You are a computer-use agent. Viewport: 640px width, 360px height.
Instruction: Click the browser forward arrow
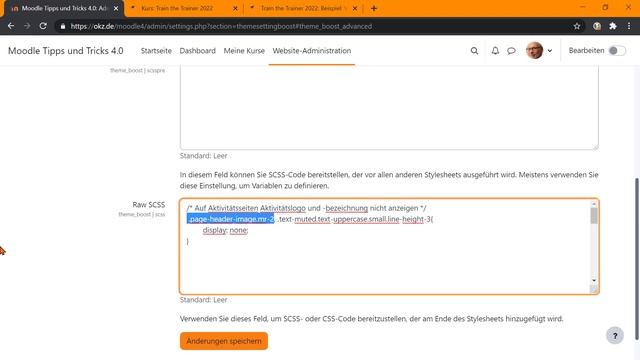coord(27,26)
